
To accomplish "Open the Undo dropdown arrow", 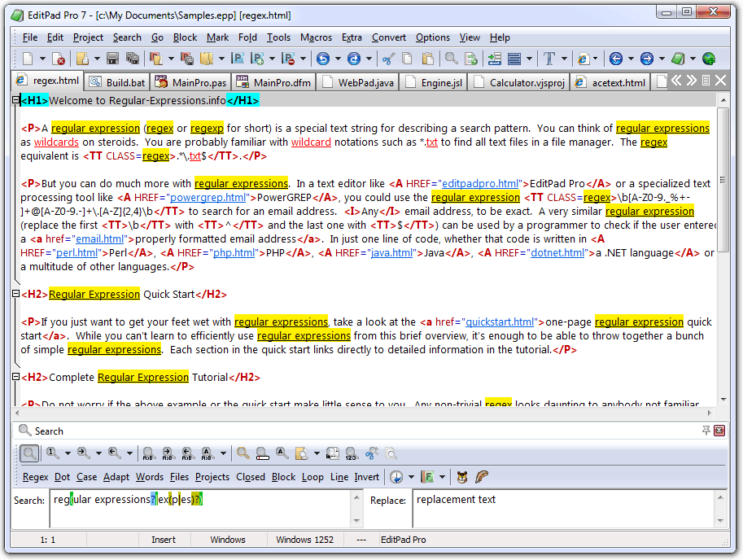I will pyautogui.click(x=338, y=59).
